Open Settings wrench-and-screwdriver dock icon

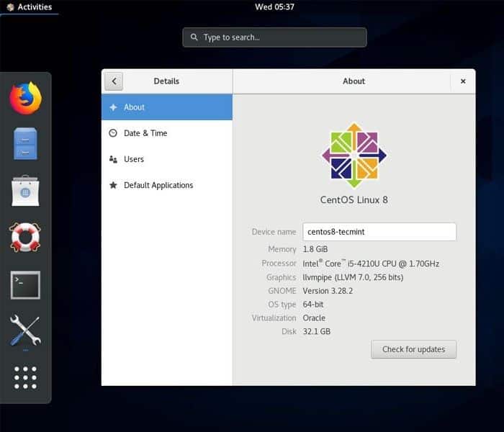click(x=25, y=330)
